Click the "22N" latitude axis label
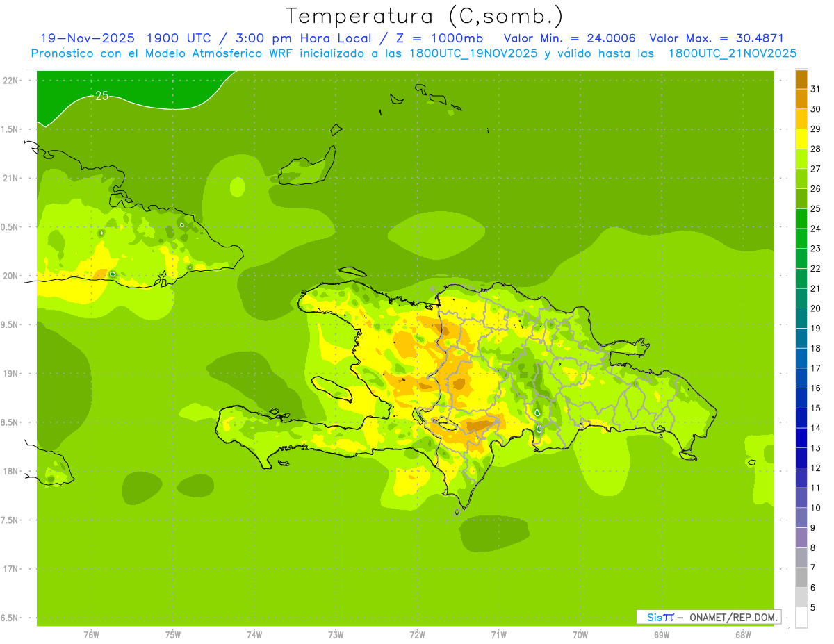 point(10,81)
